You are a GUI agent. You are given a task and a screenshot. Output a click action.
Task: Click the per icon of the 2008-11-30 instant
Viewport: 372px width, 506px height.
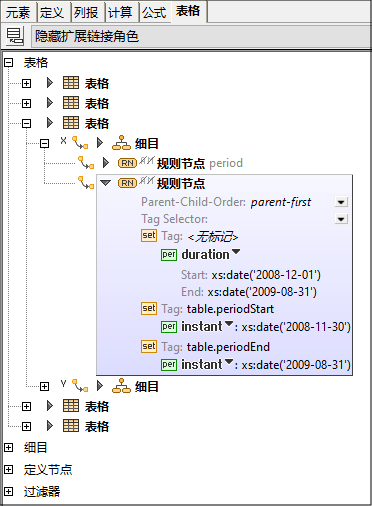coord(169,327)
